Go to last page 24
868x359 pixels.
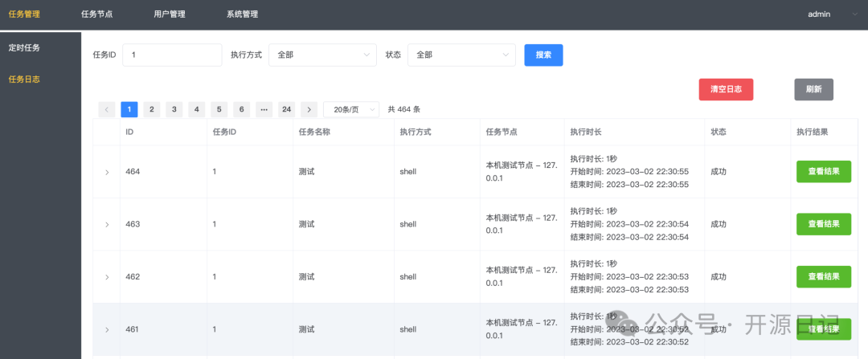[x=286, y=109]
